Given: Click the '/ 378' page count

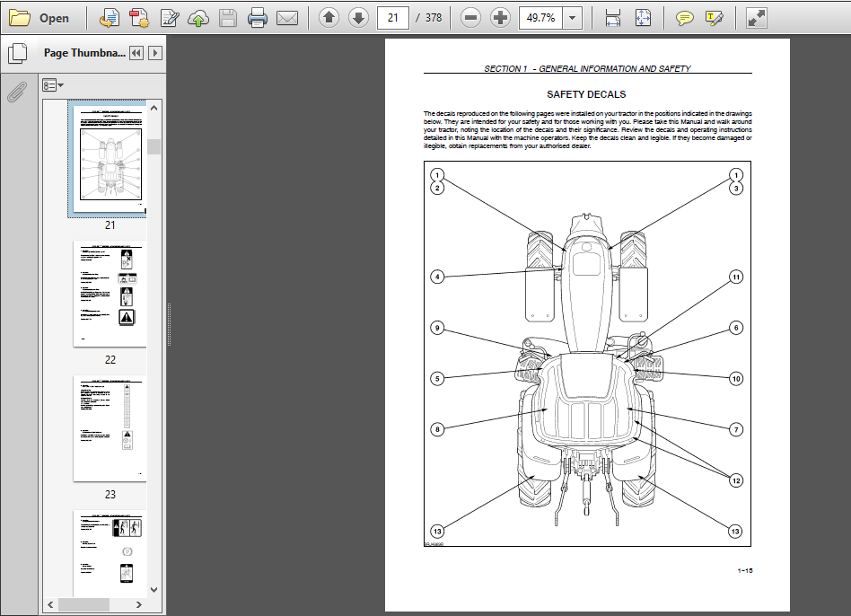Looking at the screenshot, I should pos(429,18).
